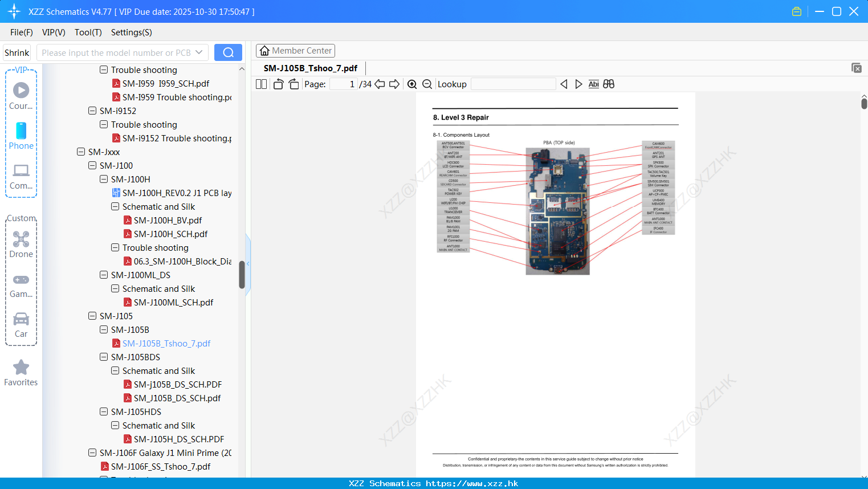Select the SM-J105B_Tshoo_7.pdf tab
The image size is (868, 489).
click(311, 68)
